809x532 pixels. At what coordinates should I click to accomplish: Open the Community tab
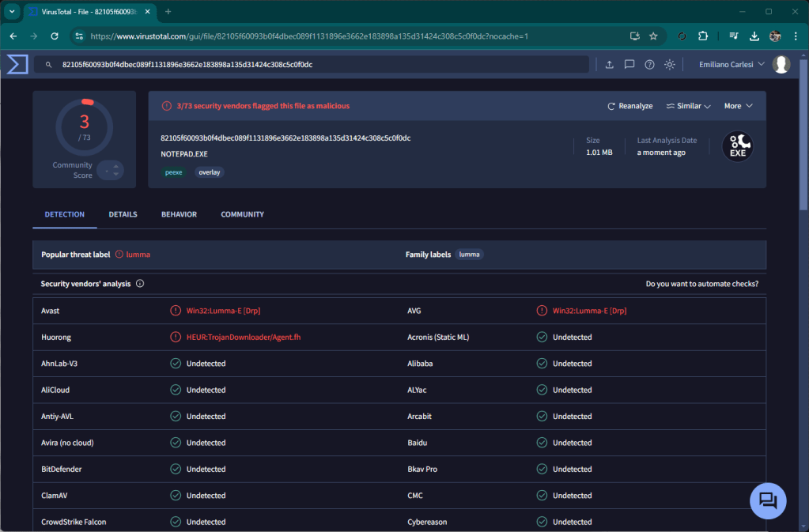242,214
